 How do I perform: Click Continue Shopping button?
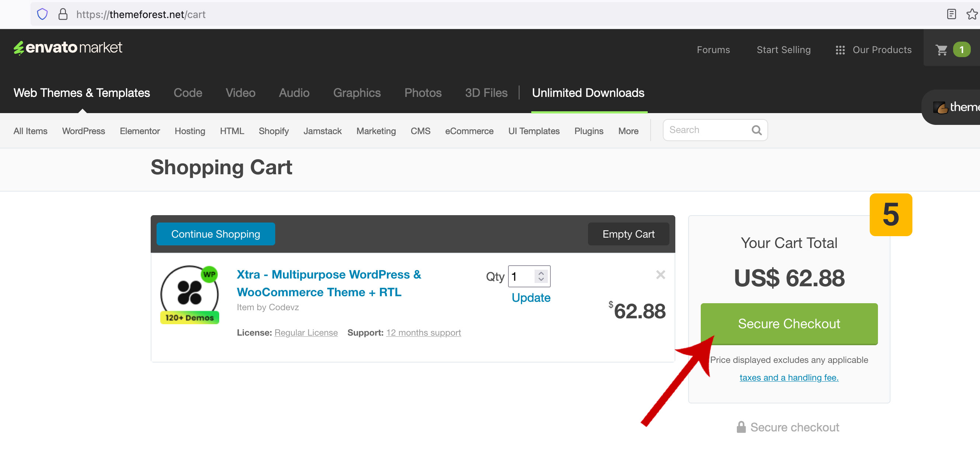click(215, 234)
